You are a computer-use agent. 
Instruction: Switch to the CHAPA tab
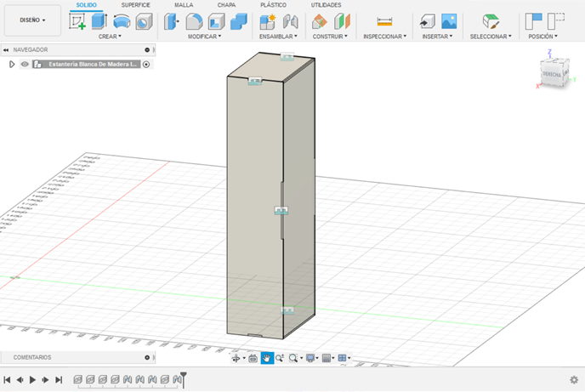click(226, 5)
